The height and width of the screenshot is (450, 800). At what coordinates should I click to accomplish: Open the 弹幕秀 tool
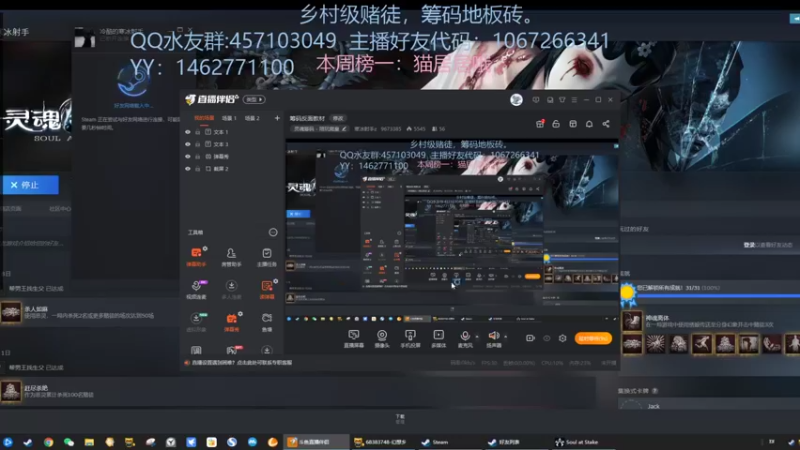231,321
